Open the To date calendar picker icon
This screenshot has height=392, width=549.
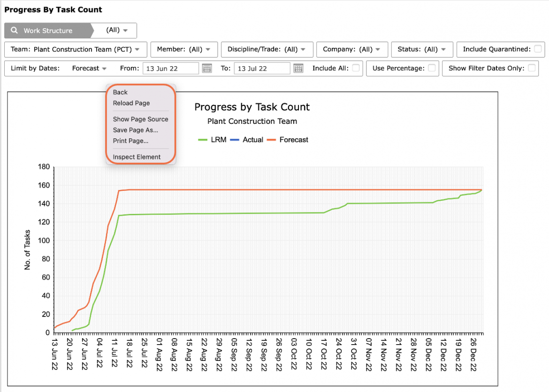(298, 68)
